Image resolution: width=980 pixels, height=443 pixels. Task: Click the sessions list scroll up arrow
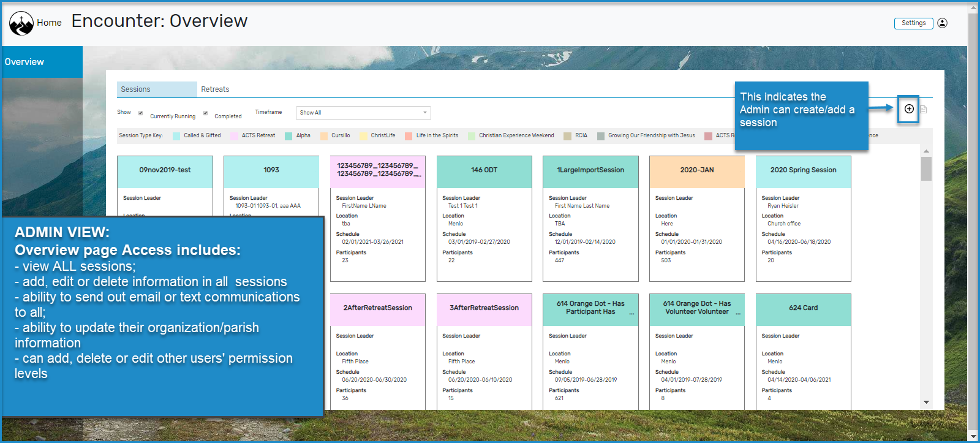[x=926, y=151]
